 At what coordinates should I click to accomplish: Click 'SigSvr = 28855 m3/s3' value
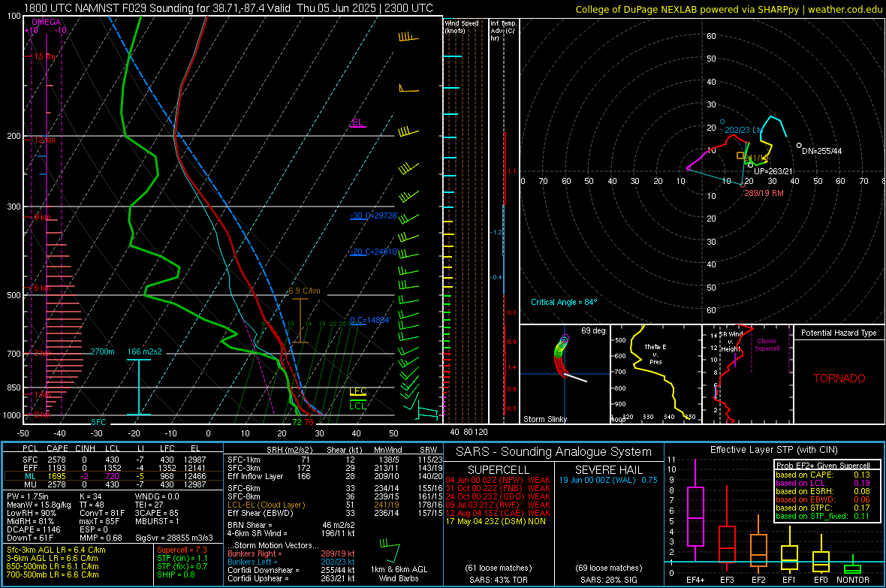point(174,538)
